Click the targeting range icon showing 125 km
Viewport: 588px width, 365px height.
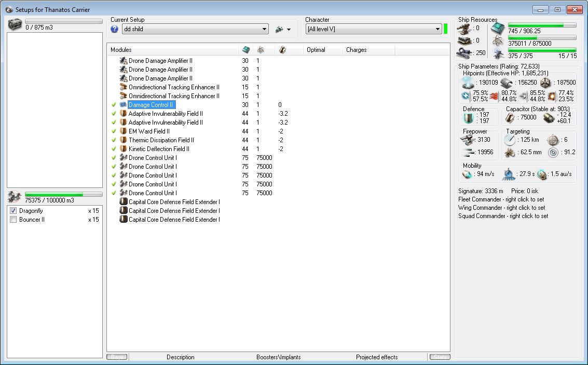click(510, 140)
